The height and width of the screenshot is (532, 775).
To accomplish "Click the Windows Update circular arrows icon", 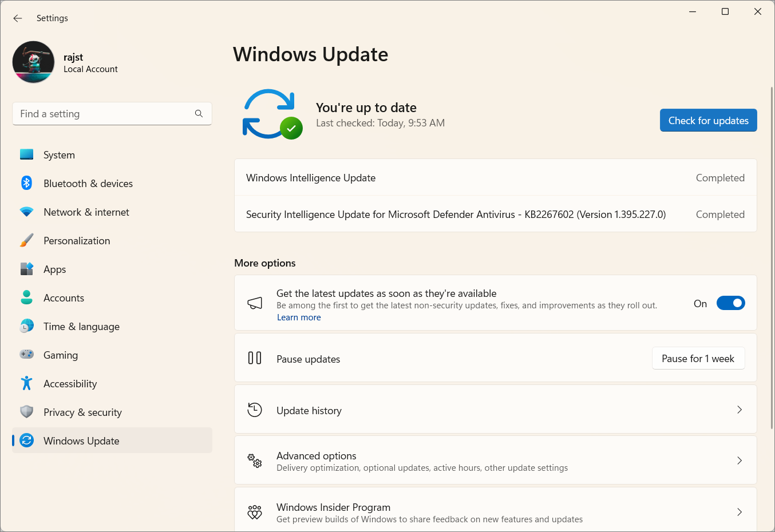I will 26,440.
